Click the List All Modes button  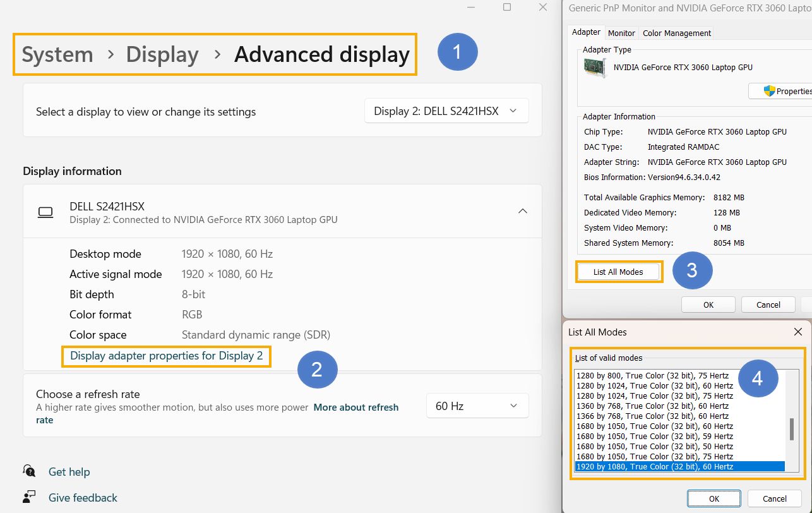[618, 272]
